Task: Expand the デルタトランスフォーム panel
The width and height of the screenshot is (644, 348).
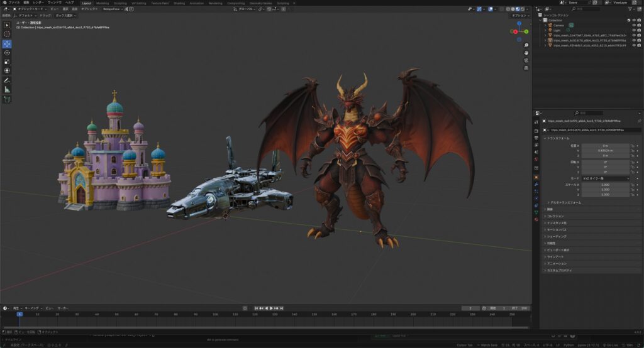Action: [564, 203]
